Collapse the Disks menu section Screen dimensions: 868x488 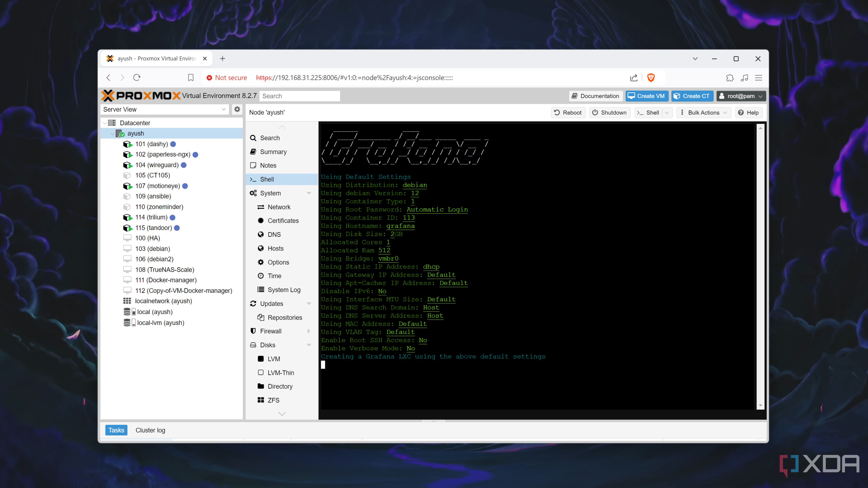pos(309,345)
